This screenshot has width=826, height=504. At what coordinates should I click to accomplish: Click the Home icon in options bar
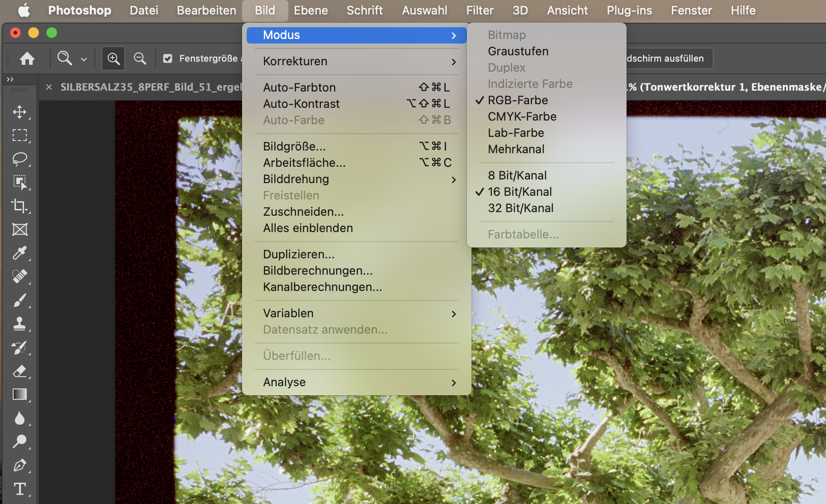point(27,58)
